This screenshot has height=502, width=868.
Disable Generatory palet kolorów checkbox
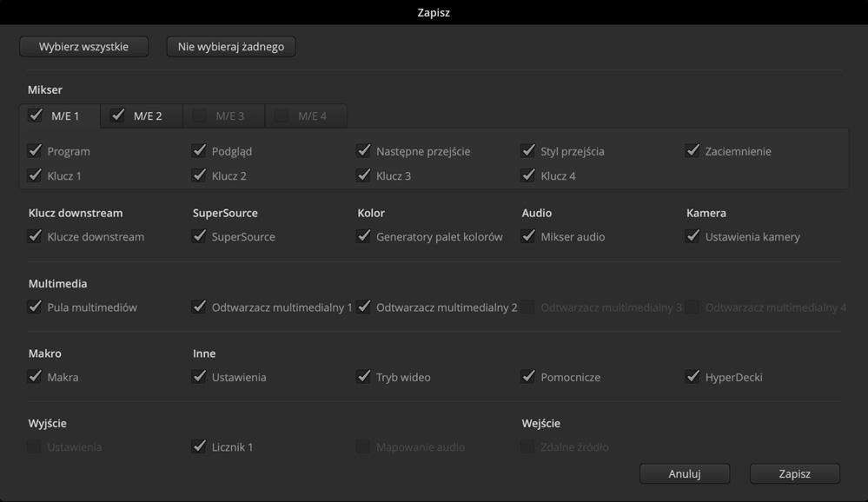363,236
